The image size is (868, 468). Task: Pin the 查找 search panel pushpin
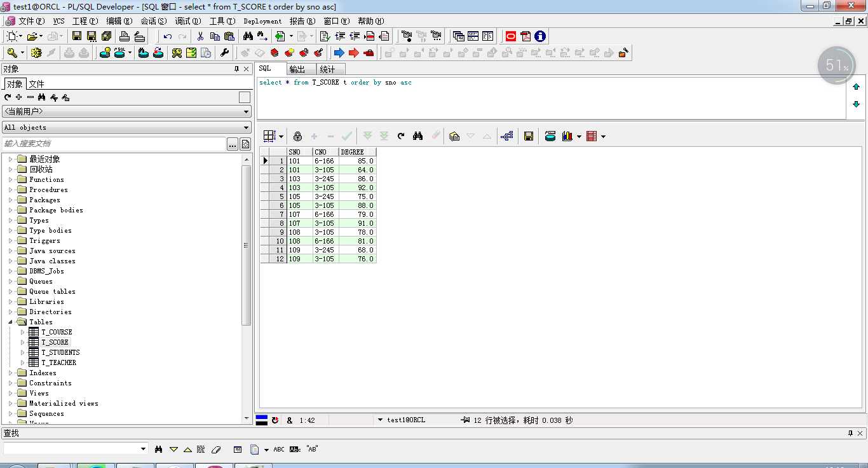[850, 433]
